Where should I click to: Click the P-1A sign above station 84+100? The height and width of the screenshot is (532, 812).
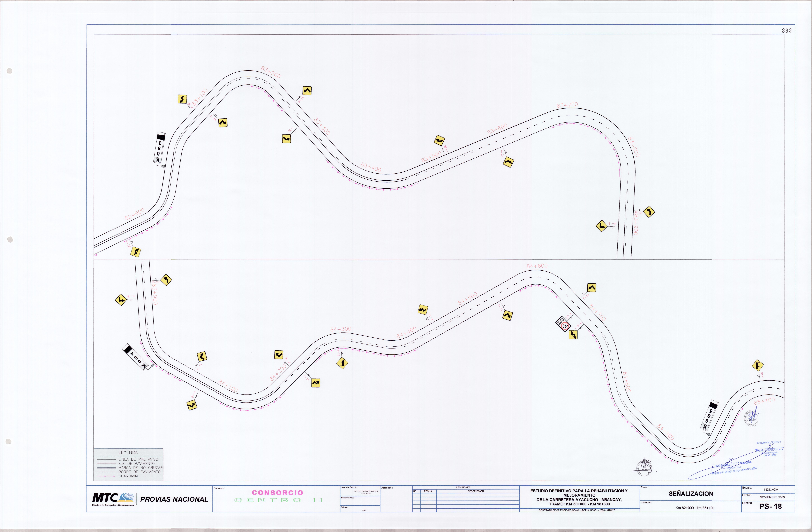click(x=202, y=357)
